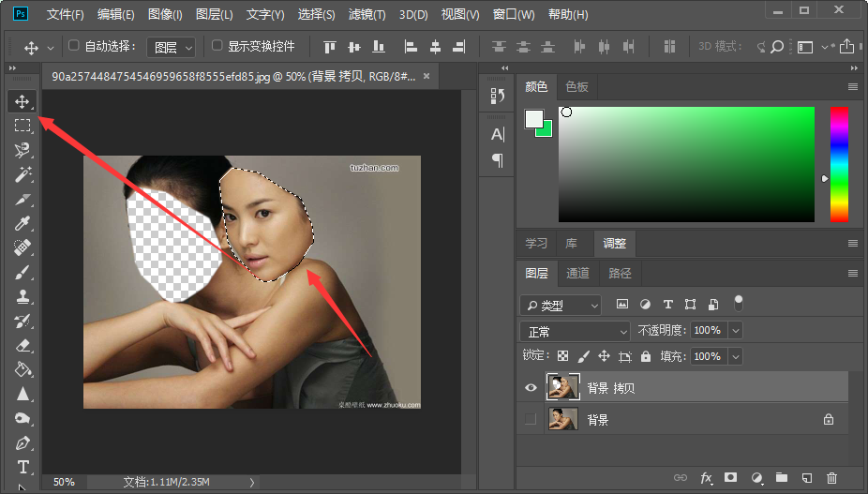Select the Eyedropper tool

point(22,223)
